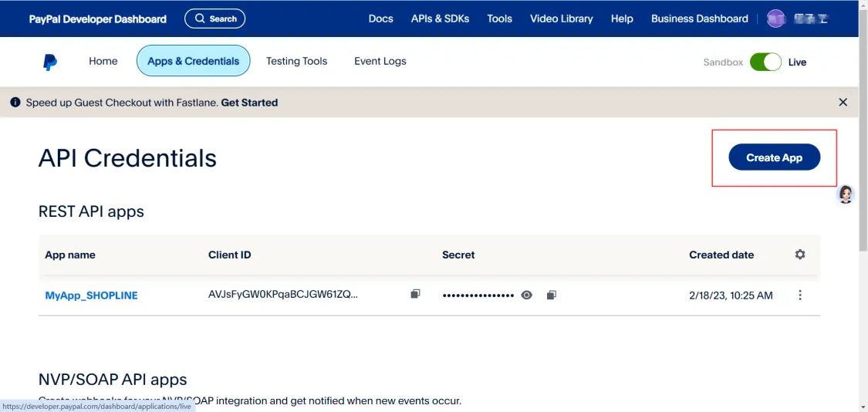Open the Search box in header
The width and height of the screenshot is (868, 412).
214,19
